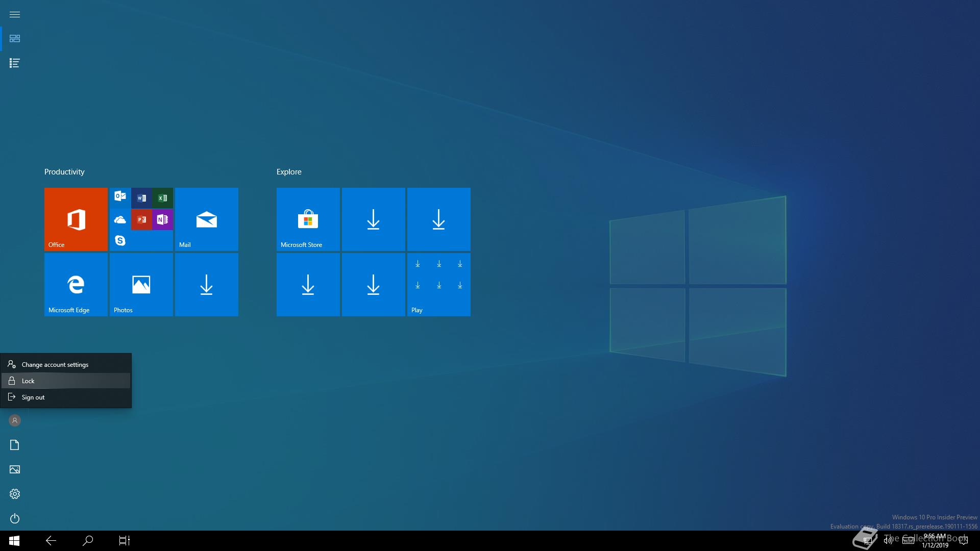
Task: Launch the Microsoft Edge tile
Action: [76, 285]
